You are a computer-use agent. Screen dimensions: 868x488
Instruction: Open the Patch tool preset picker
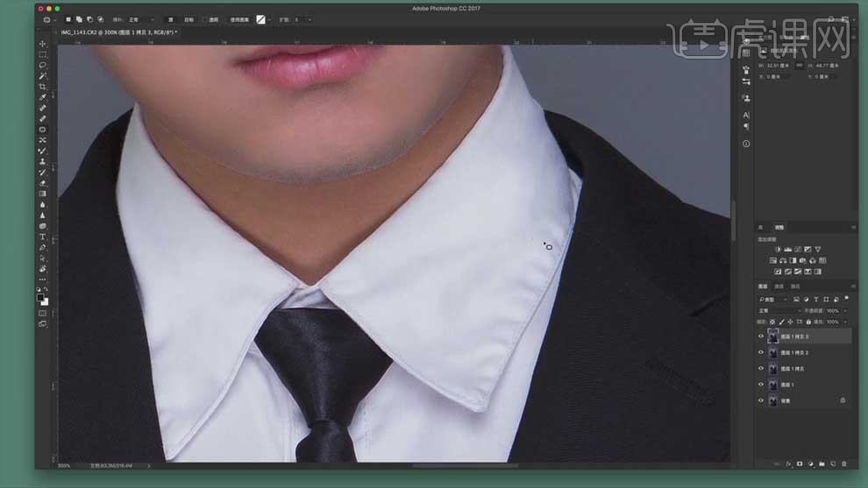[x=49, y=20]
